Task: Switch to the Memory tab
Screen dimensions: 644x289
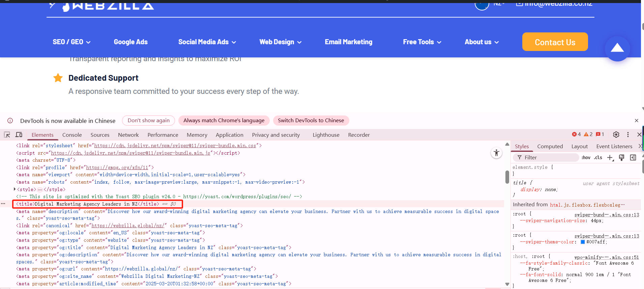Action: (197, 135)
